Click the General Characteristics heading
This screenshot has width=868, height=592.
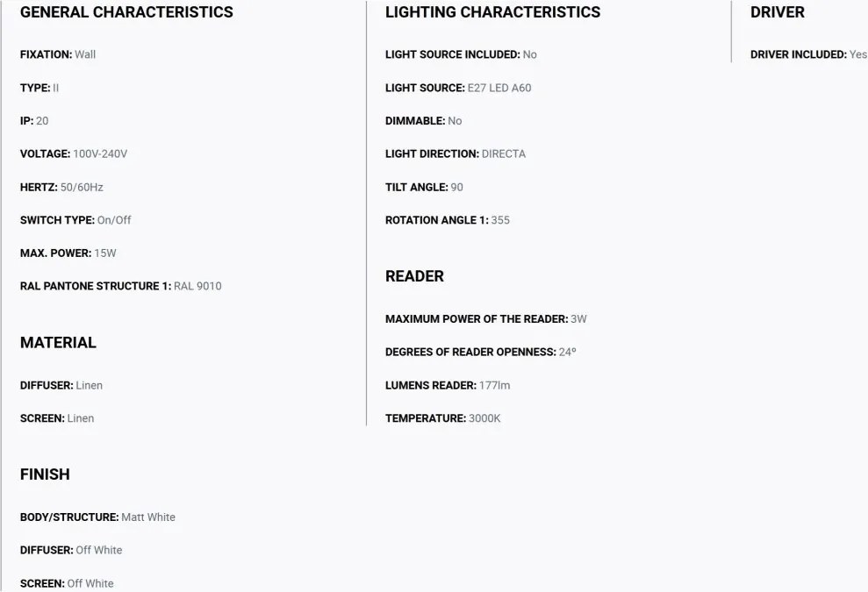126,12
